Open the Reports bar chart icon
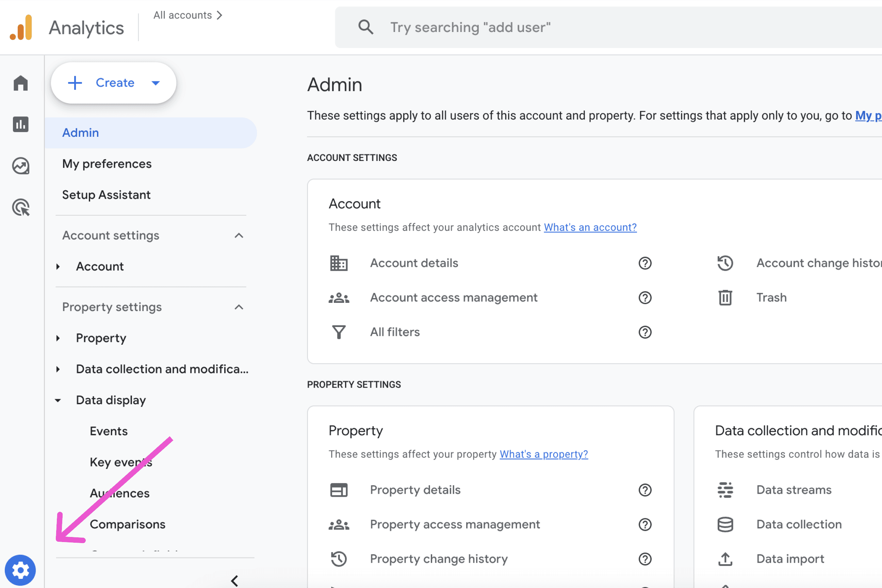 coord(21,125)
